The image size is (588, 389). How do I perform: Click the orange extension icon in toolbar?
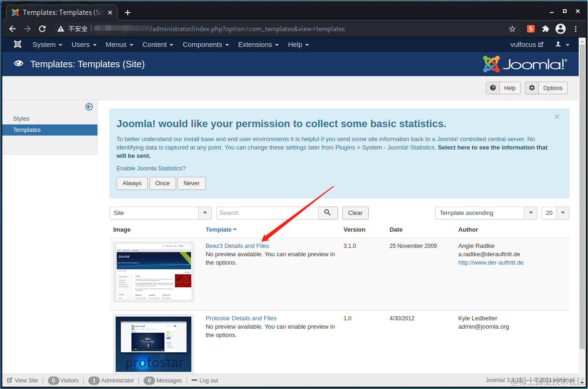point(531,29)
